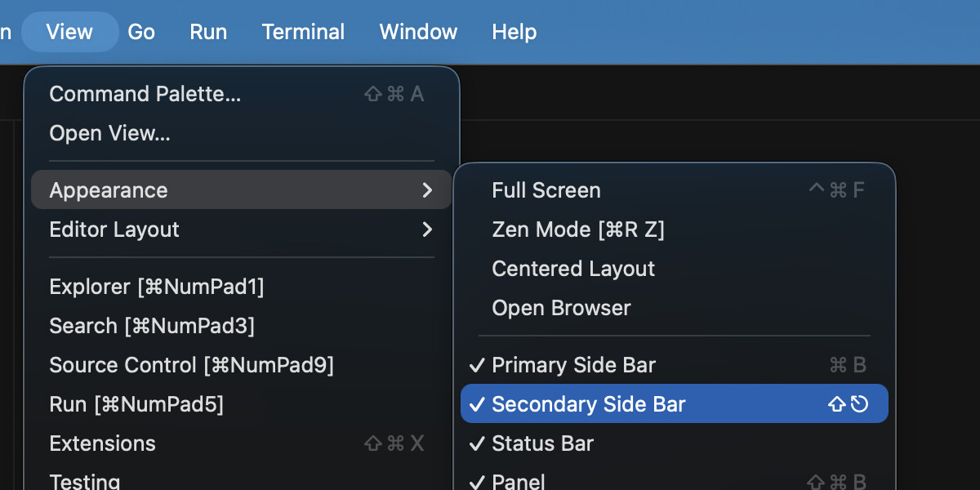Uncheck the Secondary Side Bar option

click(588, 404)
